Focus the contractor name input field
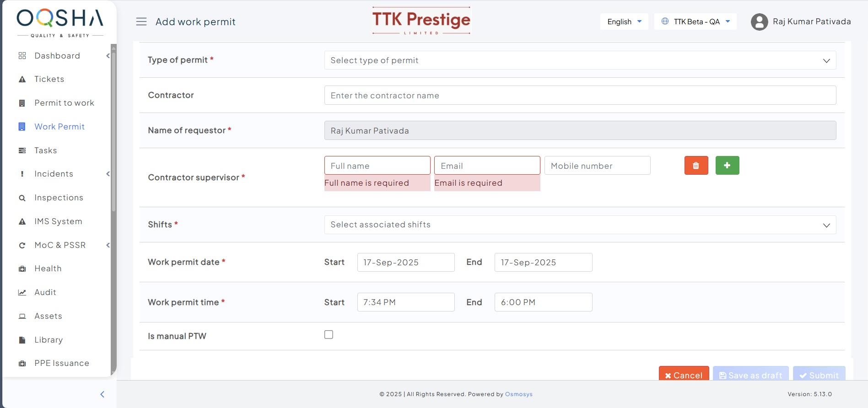The height and width of the screenshot is (408, 868). pos(580,95)
